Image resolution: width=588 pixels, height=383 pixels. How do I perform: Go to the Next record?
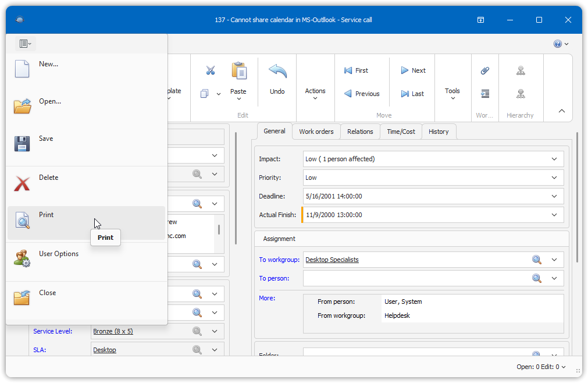pyautogui.click(x=413, y=70)
